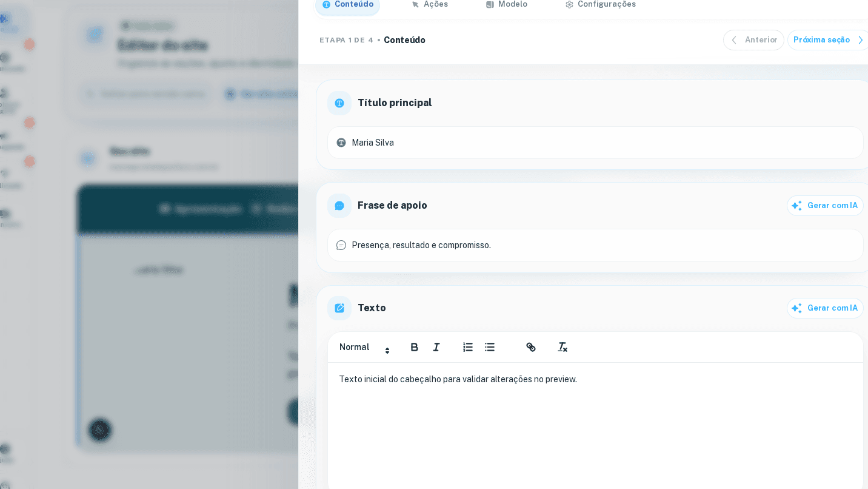The width and height of the screenshot is (868, 489).
Task: Open the Modelo tab
Action: [507, 5]
